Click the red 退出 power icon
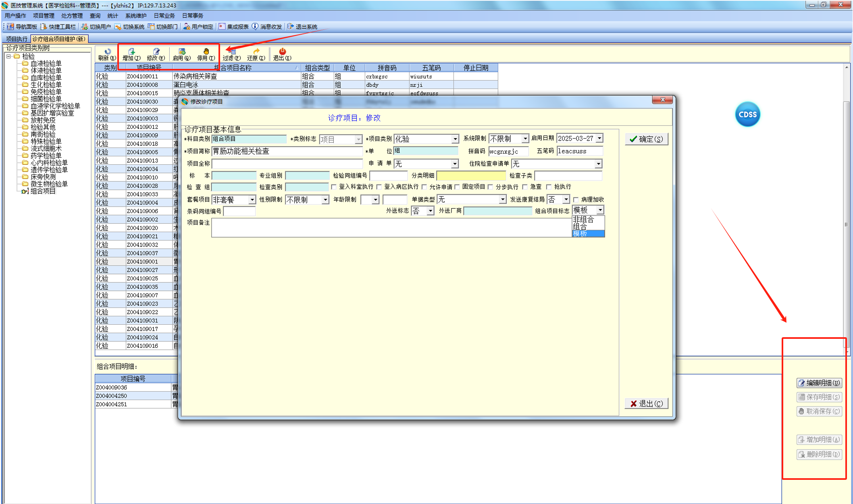 tap(282, 52)
